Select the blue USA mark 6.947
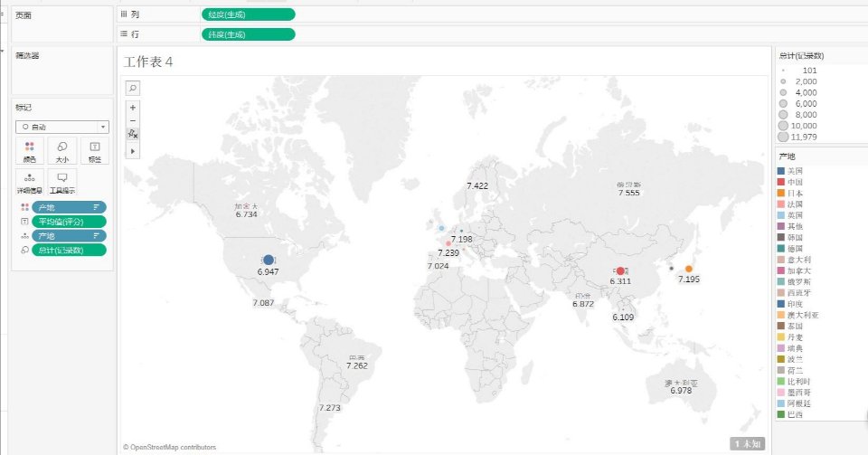The image size is (868, 455). point(269,260)
